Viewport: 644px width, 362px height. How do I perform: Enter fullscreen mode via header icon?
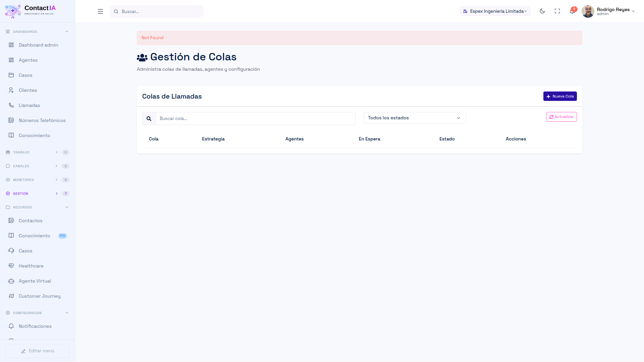pos(557,11)
